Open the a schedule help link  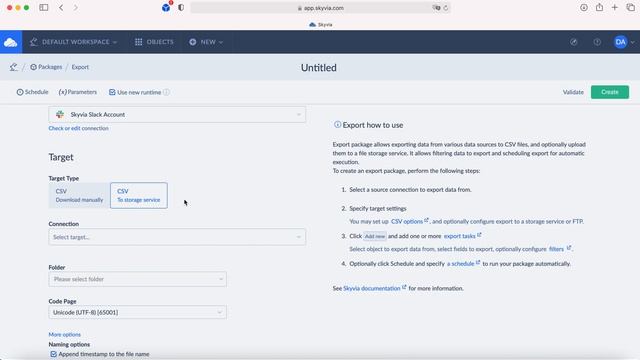pyautogui.click(x=463, y=264)
